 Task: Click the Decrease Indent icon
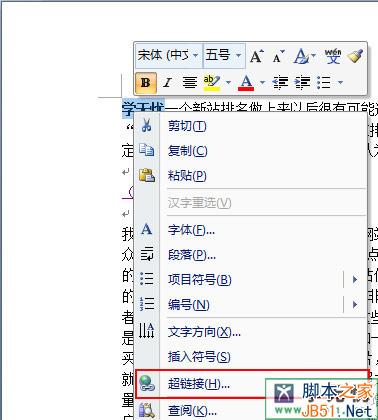(x=280, y=82)
